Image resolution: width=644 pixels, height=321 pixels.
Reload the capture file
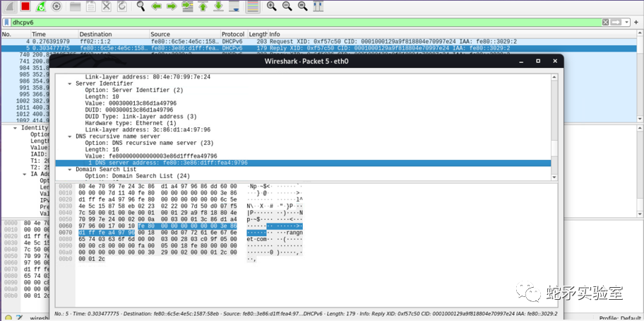(122, 6)
